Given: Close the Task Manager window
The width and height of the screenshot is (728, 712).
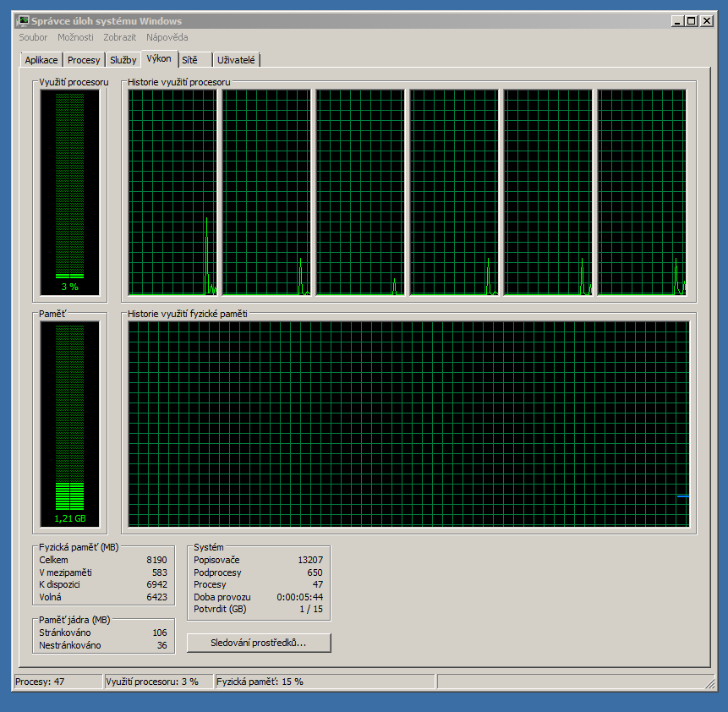Looking at the screenshot, I should (707, 21).
